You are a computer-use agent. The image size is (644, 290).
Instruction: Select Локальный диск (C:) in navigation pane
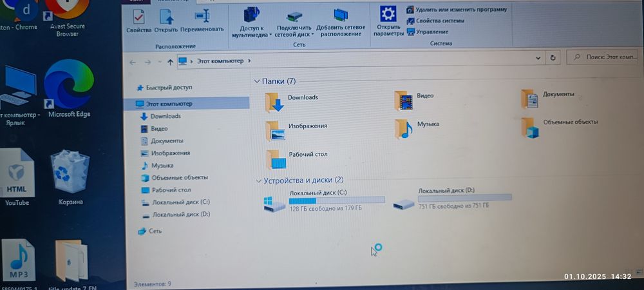click(175, 202)
